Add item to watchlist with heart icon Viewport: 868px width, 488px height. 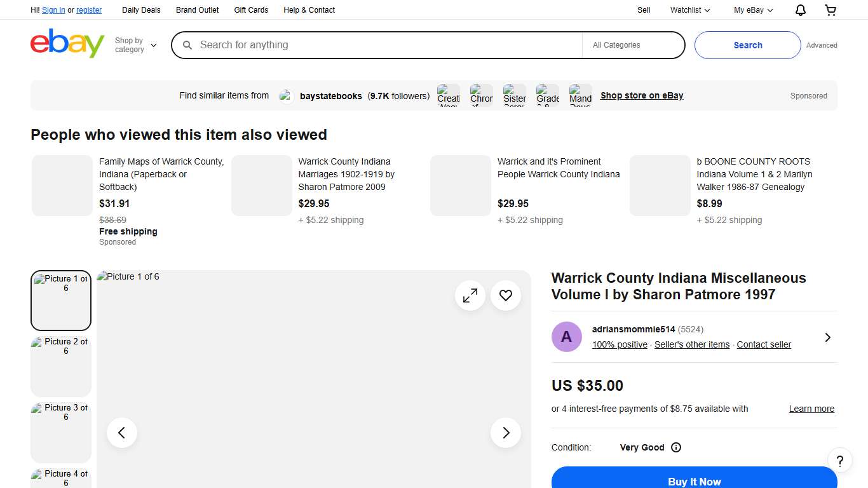[506, 295]
